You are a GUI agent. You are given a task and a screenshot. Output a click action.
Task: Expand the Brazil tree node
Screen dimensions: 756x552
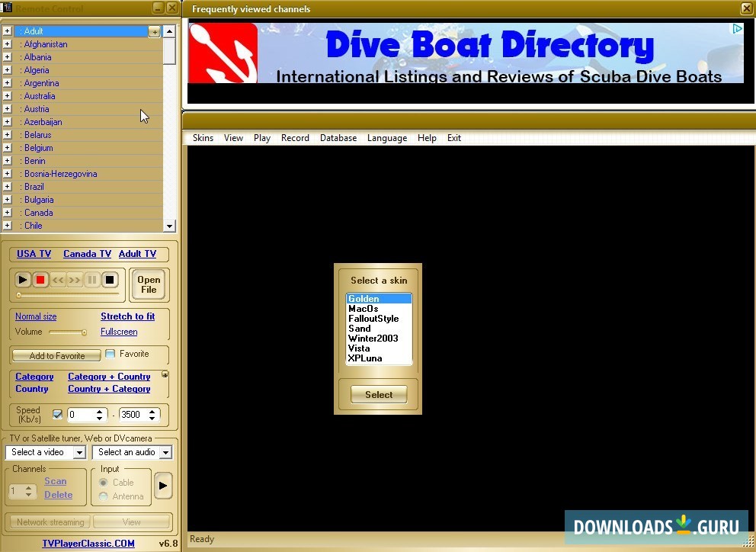pos(7,187)
